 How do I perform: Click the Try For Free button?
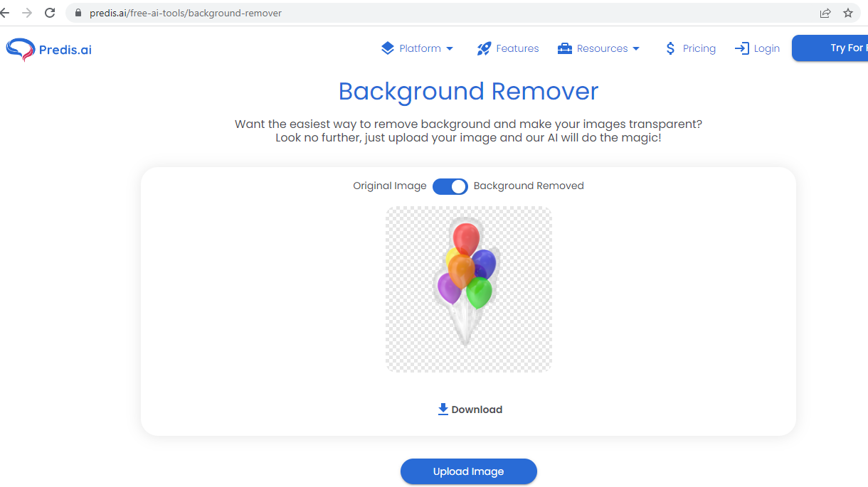(830, 48)
